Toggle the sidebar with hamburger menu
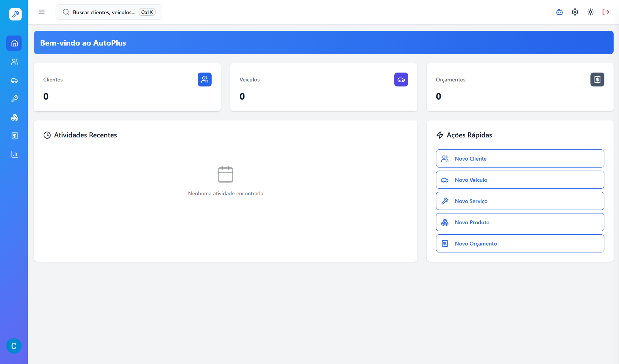This screenshot has height=364, width=619. 42,12
